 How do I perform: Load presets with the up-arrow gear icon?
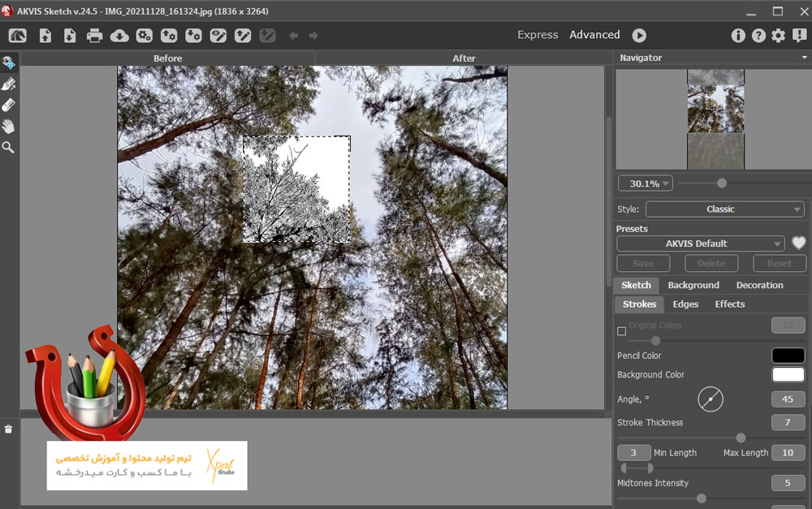point(169,35)
